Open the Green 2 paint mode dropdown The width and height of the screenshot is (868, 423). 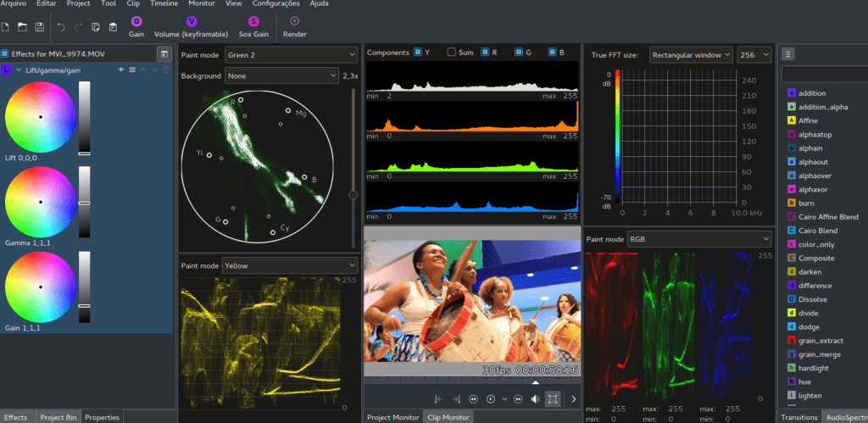click(291, 55)
